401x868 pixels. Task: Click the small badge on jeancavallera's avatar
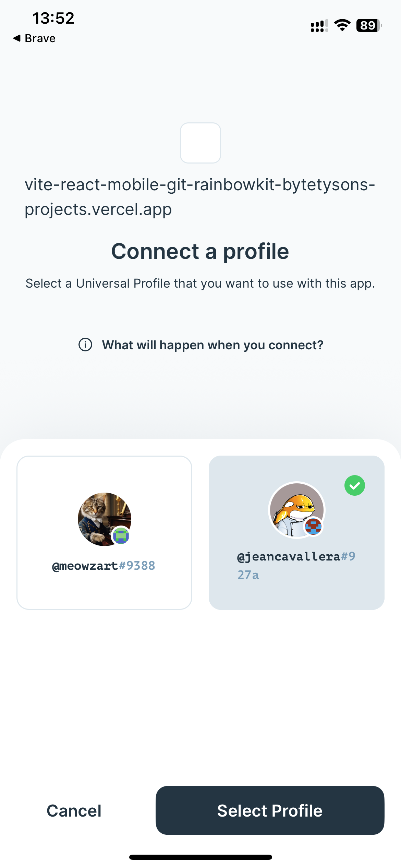coord(313,526)
